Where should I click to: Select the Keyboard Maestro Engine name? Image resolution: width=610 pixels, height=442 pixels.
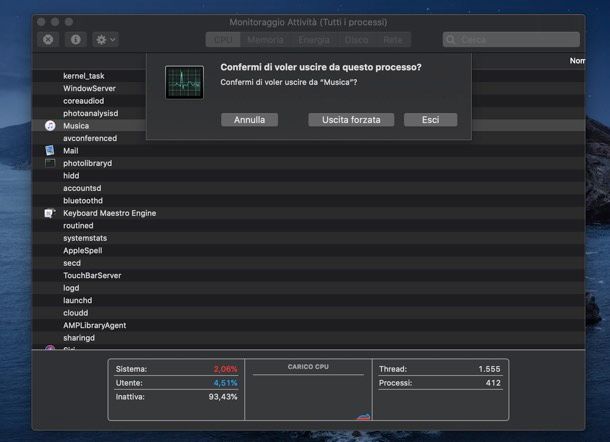pyautogui.click(x=110, y=213)
